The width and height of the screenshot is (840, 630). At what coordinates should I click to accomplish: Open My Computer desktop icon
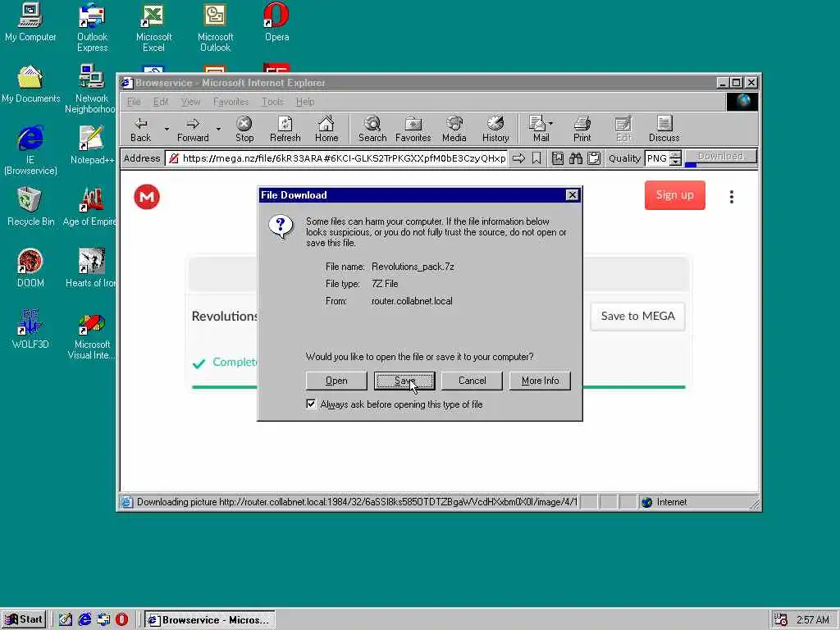tap(30, 22)
